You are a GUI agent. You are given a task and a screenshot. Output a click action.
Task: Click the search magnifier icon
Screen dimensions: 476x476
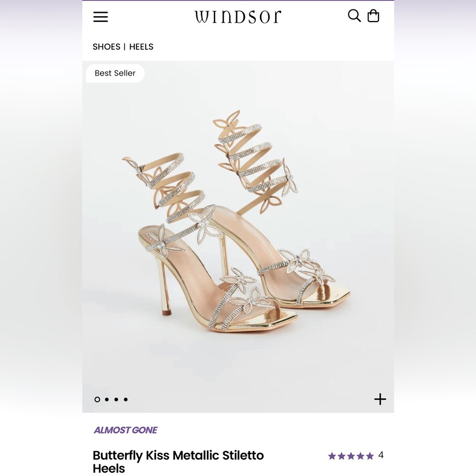tap(354, 16)
